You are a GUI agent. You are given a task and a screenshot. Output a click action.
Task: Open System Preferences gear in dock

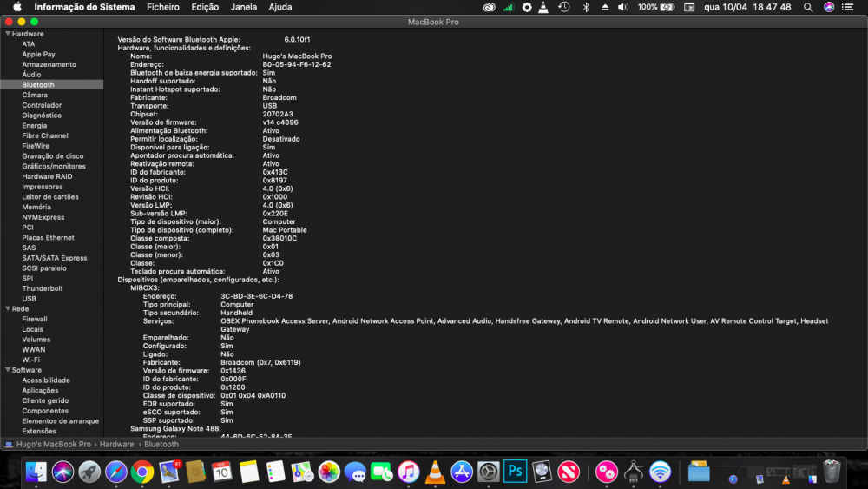coord(488,472)
